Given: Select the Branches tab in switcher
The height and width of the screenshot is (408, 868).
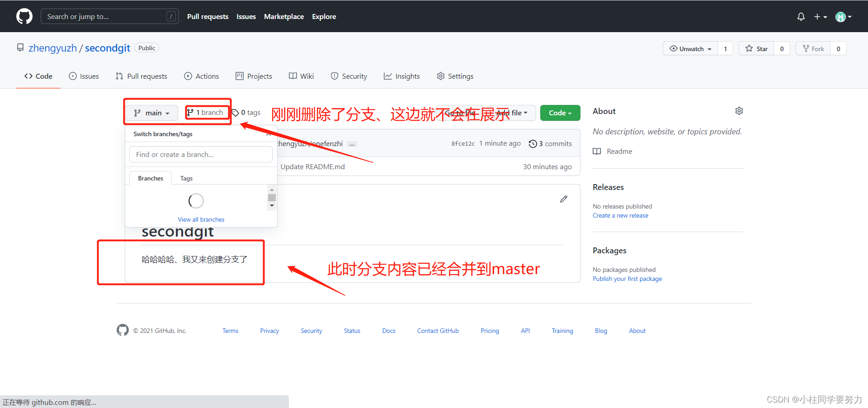Looking at the screenshot, I should [151, 178].
